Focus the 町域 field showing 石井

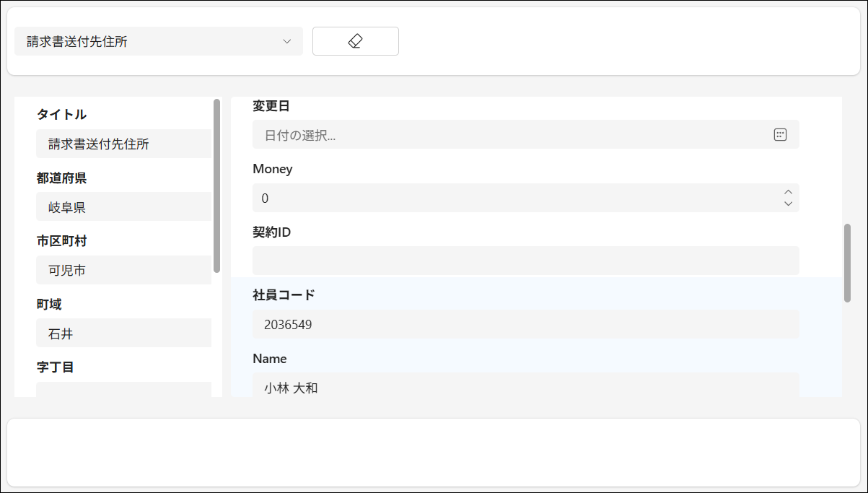(123, 333)
